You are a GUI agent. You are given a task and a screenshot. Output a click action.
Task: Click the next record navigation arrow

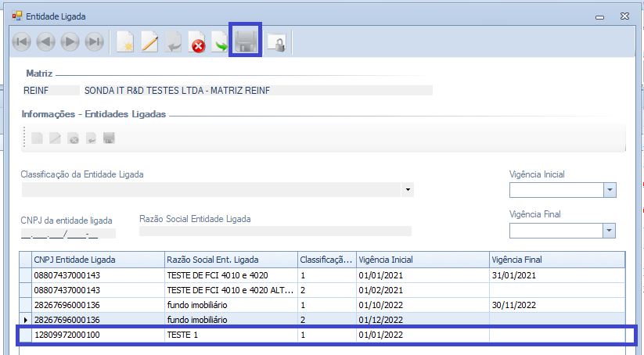(x=70, y=42)
